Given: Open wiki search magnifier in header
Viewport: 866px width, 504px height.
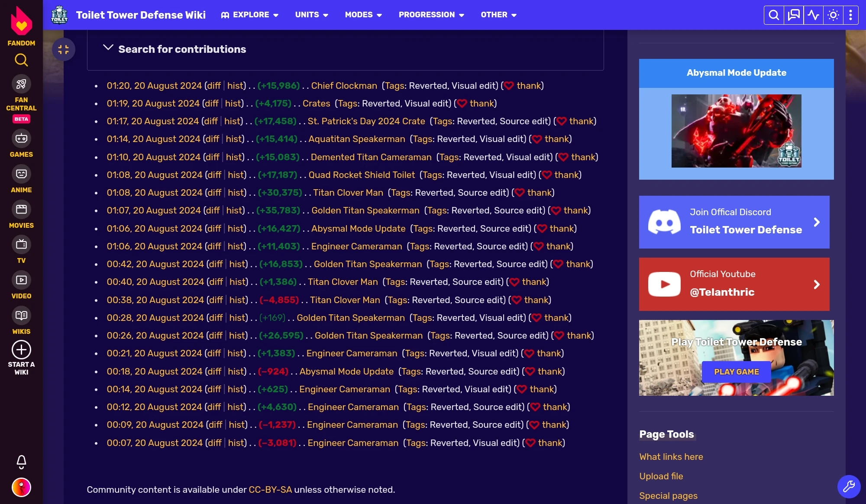Looking at the screenshot, I should tap(774, 15).
